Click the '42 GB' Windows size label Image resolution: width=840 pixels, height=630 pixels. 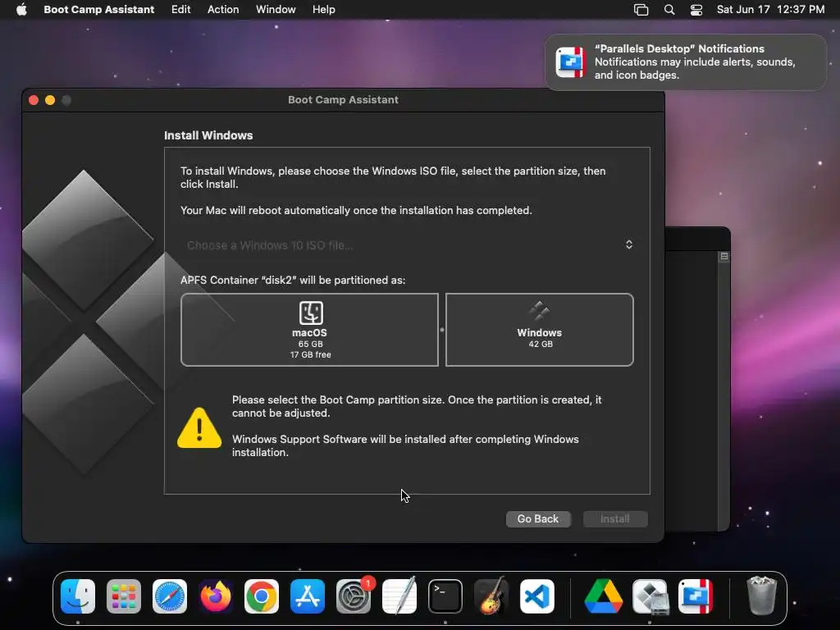(541, 344)
